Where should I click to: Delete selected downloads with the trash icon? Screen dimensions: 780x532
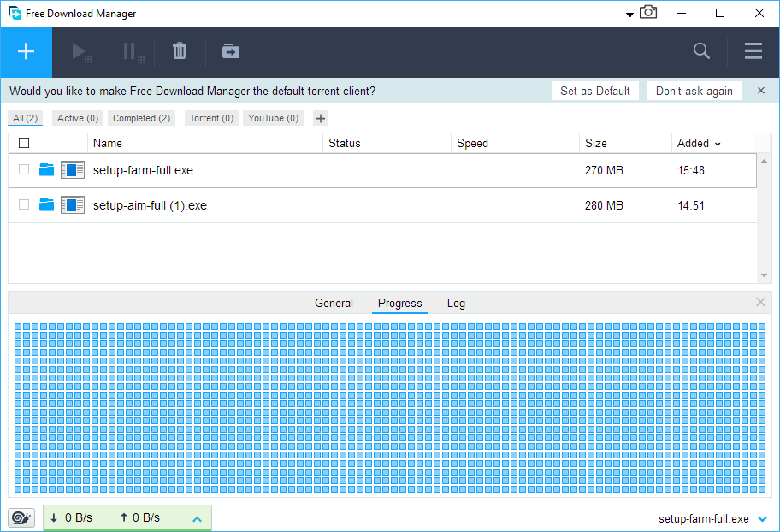pyautogui.click(x=180, y=51)
